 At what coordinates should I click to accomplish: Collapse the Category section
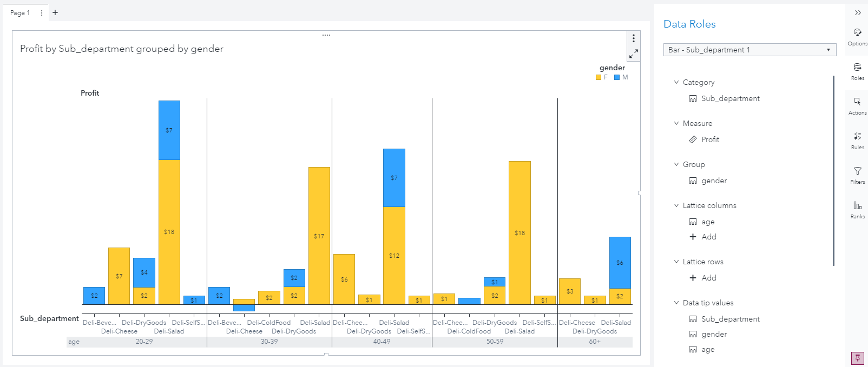676,82
